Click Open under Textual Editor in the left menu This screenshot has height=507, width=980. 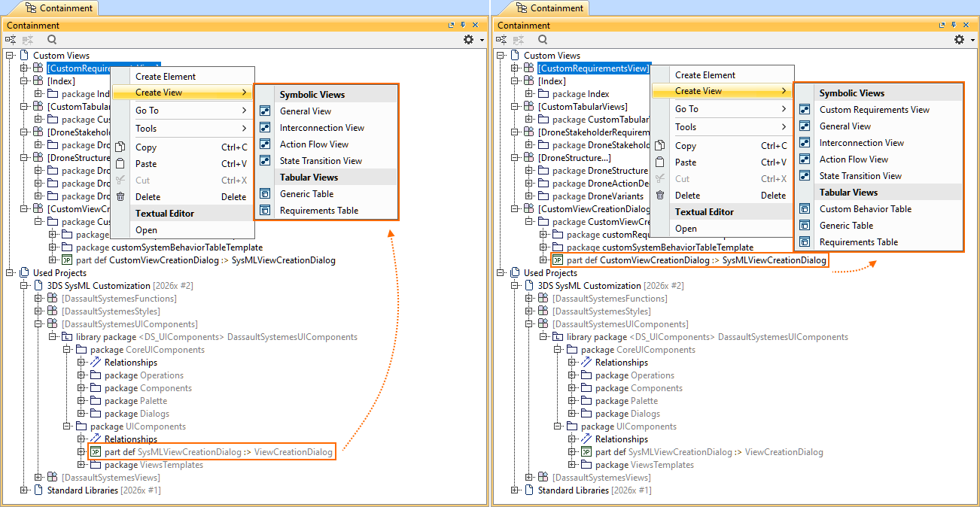(x=147, y=230)
